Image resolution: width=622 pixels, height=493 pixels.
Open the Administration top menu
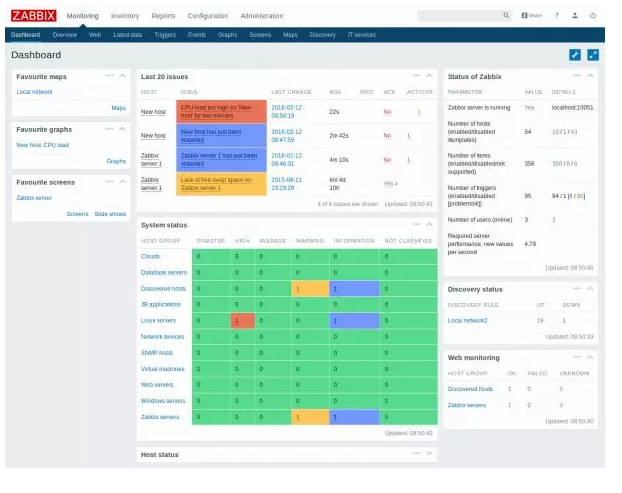point(262,16)
